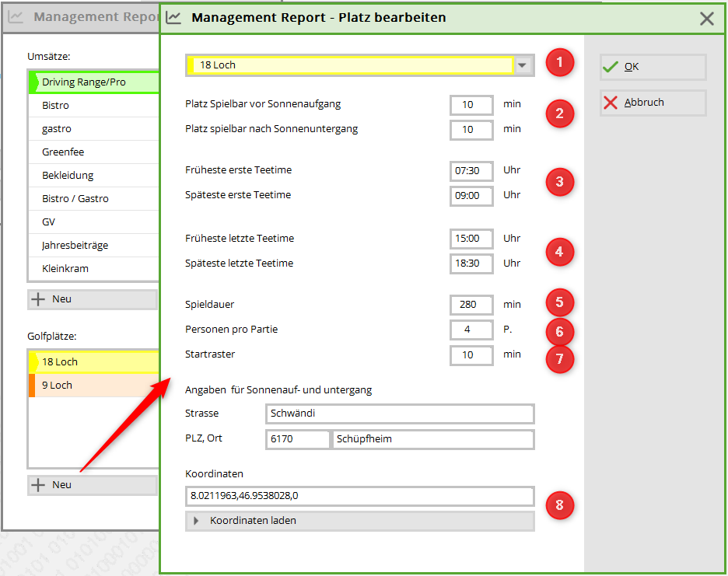728x576 pixels.
Task: Click the red X icon on Abbruch
Action: click(611, 103)
